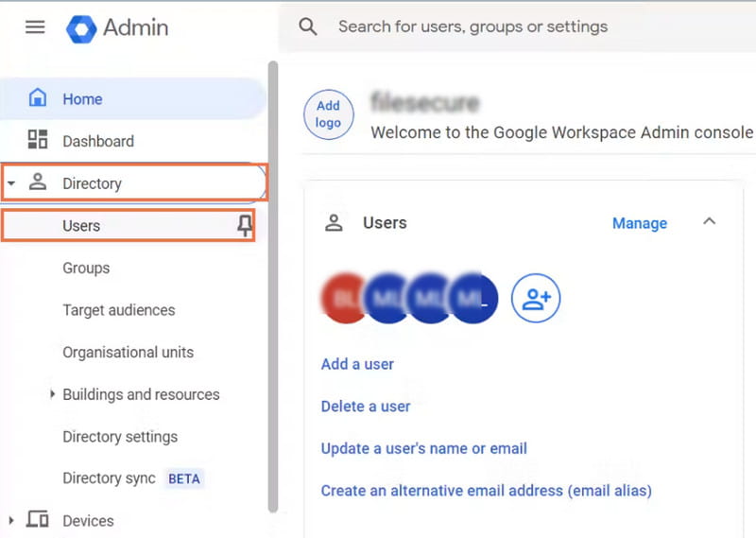
Task: Go to Home in sidebar
Action: [133, 99]
